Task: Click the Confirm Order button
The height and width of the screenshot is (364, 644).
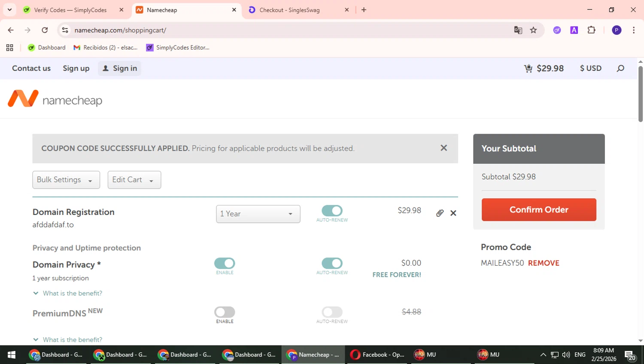Action: [x=539, y=210]
